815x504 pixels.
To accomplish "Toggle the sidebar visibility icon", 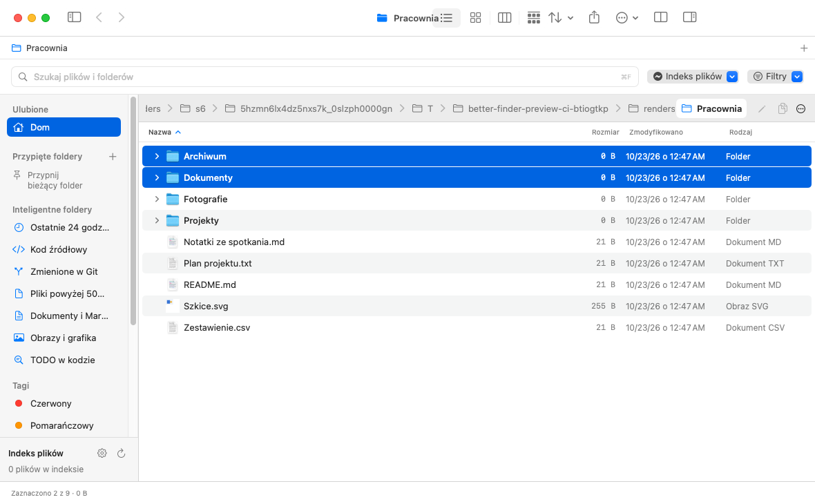I will tap(75, 17).
